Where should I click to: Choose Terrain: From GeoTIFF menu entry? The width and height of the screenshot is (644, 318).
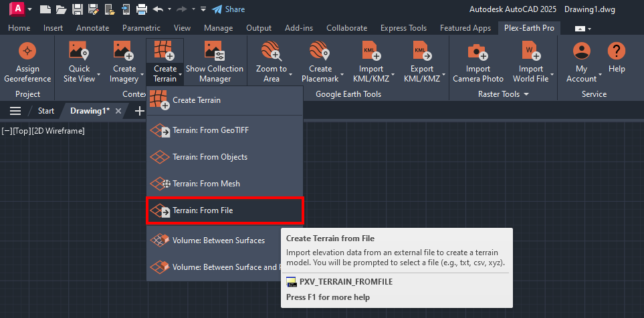(x=225, y=130)
